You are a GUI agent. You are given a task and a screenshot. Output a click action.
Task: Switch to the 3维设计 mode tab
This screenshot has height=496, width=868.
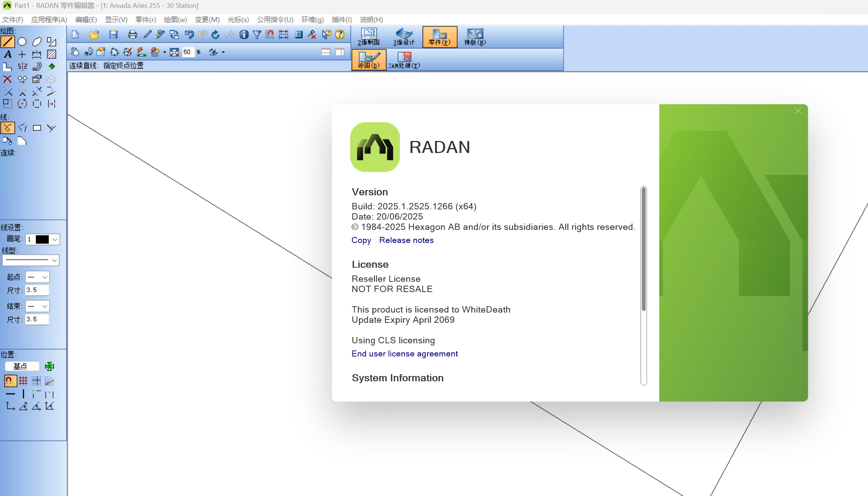[x=404, y=37]
